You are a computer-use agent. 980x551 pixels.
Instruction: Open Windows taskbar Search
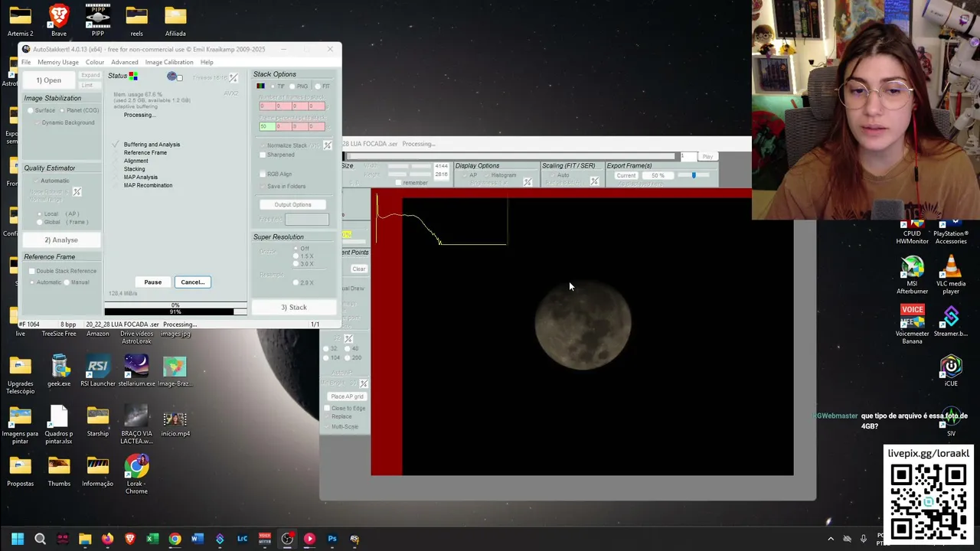point(40,539)
